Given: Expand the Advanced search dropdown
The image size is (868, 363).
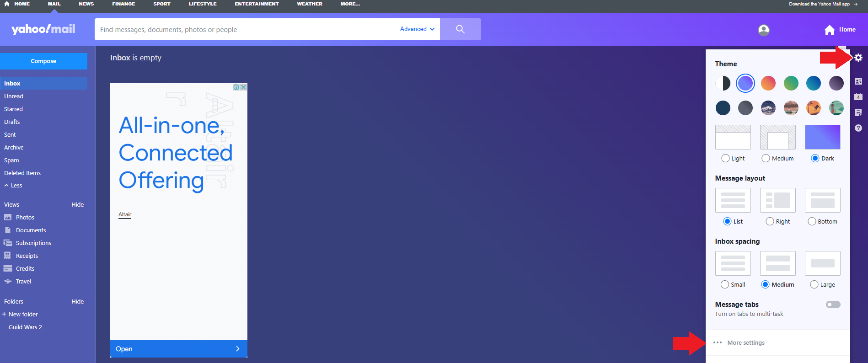Looking at the screenshot, I should [417, 29].
